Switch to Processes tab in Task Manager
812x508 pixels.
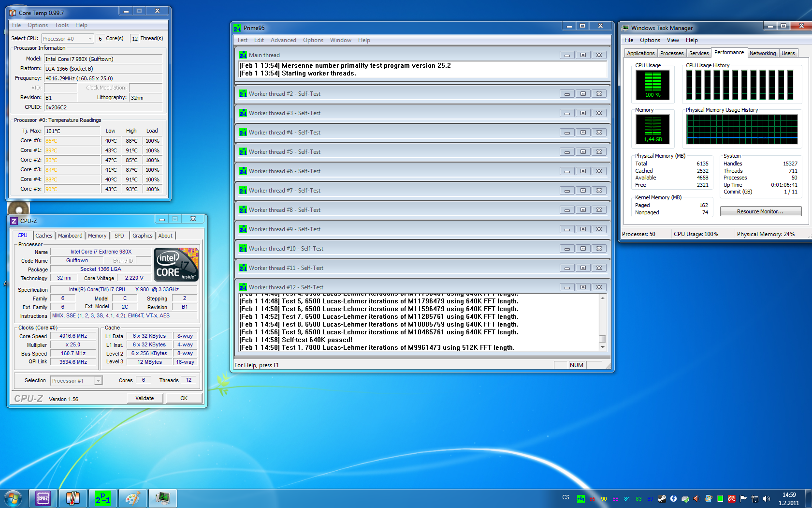tap(672, 53)
